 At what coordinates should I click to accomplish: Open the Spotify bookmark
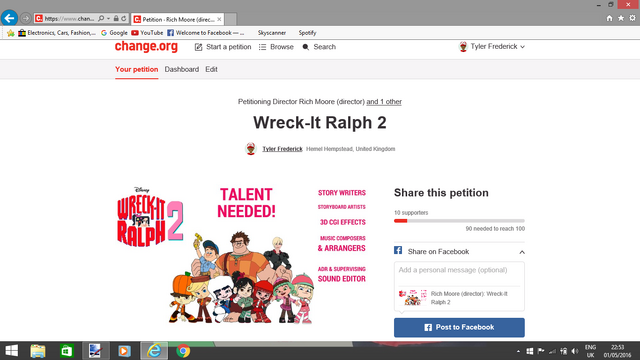pos(307,33)
